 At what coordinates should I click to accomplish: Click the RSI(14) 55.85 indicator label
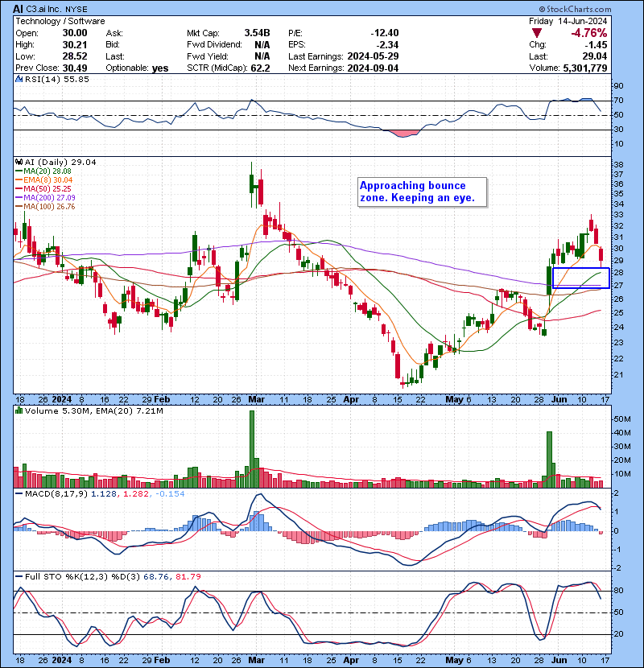(57, 79)
